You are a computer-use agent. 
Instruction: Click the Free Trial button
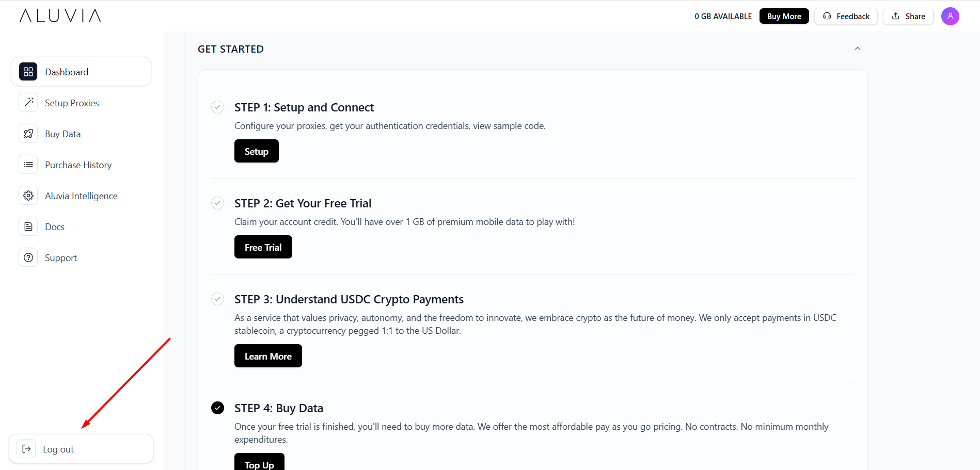263,247
